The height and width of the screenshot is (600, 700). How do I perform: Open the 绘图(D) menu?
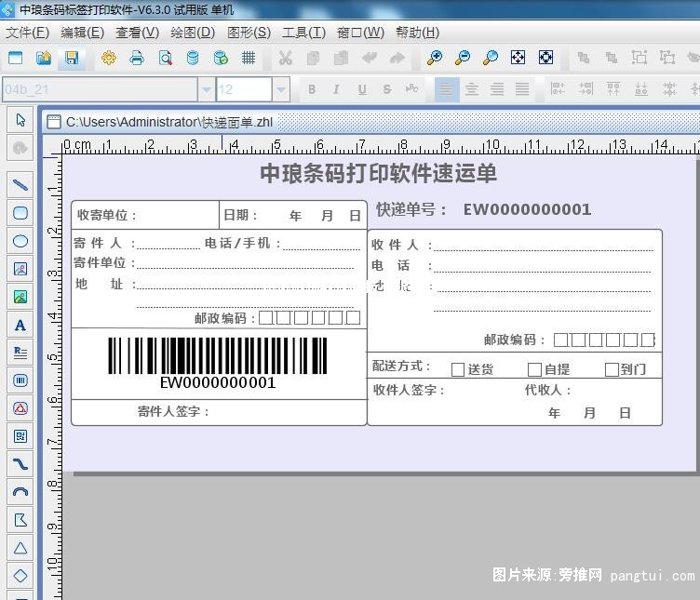pos(193,33)
